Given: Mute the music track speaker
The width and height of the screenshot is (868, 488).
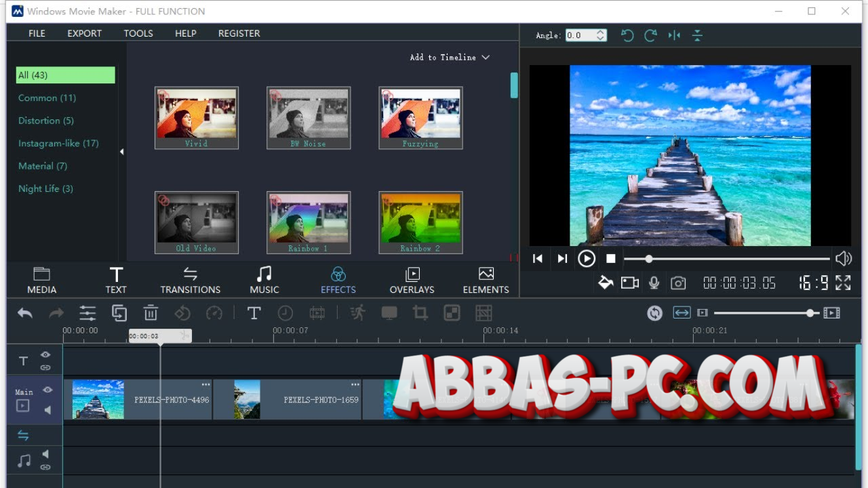Looking at the screenshot, I should [45, 454].
